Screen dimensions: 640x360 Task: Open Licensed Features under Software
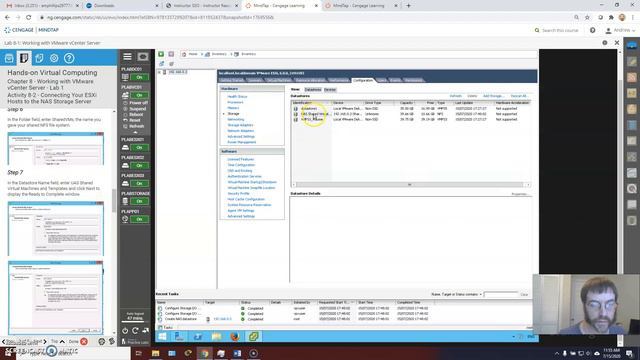[x=241, y=160]
